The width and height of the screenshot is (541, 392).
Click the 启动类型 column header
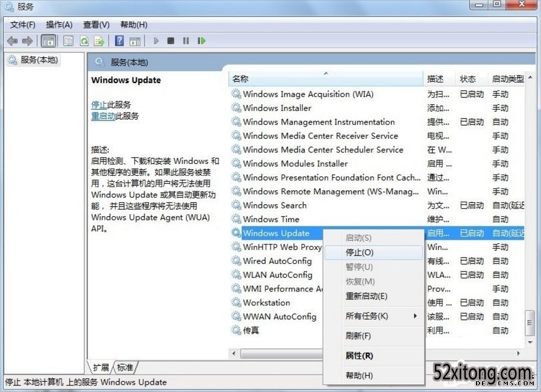point(507,79)
